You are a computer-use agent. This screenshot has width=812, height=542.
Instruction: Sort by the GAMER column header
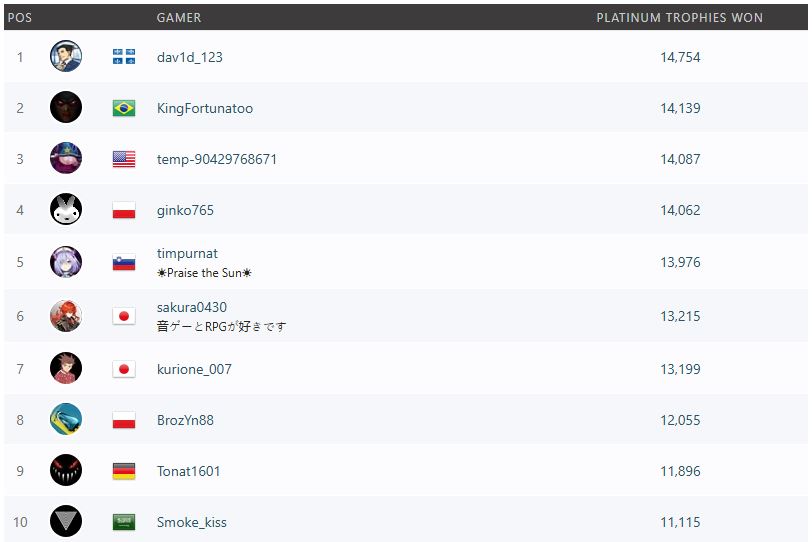pyautogui.click(x=179, y=18)
